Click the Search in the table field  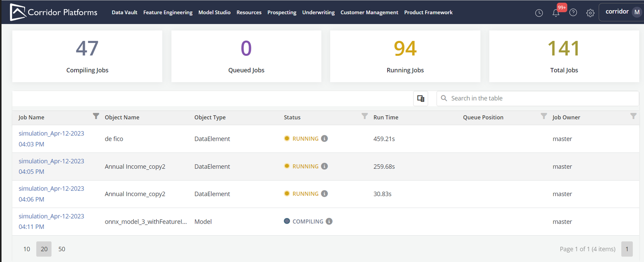[x=542, y=98]
